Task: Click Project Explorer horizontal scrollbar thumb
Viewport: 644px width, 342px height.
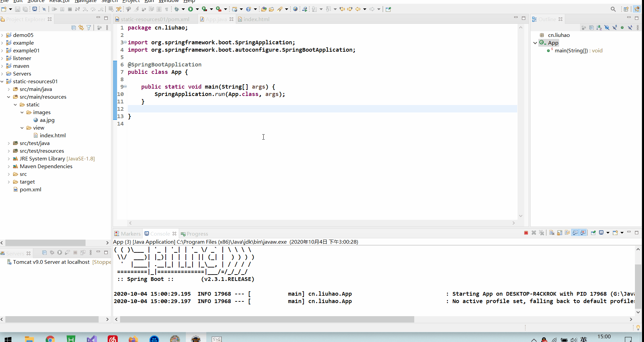Action: pos(45,243)
